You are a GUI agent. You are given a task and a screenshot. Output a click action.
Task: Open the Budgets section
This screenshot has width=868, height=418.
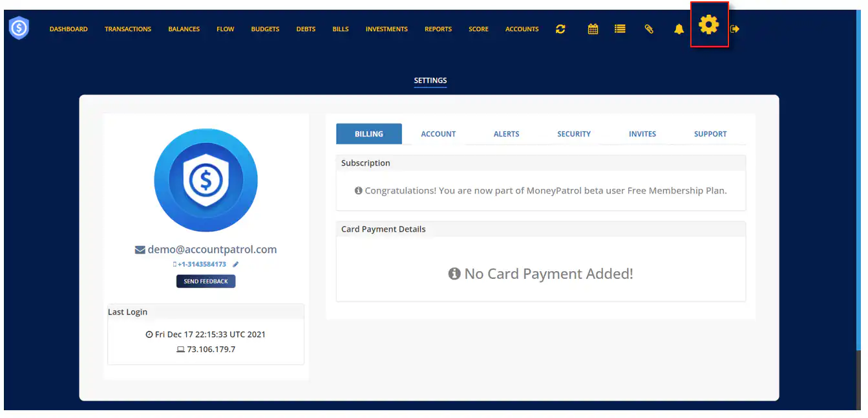coord(265,29)
